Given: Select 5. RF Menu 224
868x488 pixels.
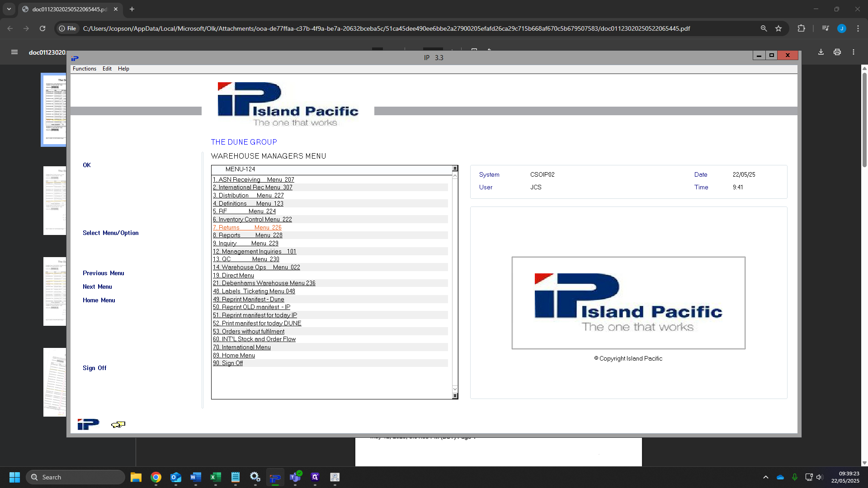Looking at the screenshot, I should click(244, 211).
